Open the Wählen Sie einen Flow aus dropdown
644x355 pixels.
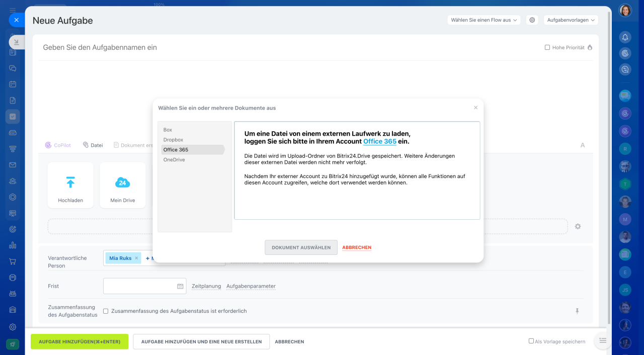click(484, 20)
